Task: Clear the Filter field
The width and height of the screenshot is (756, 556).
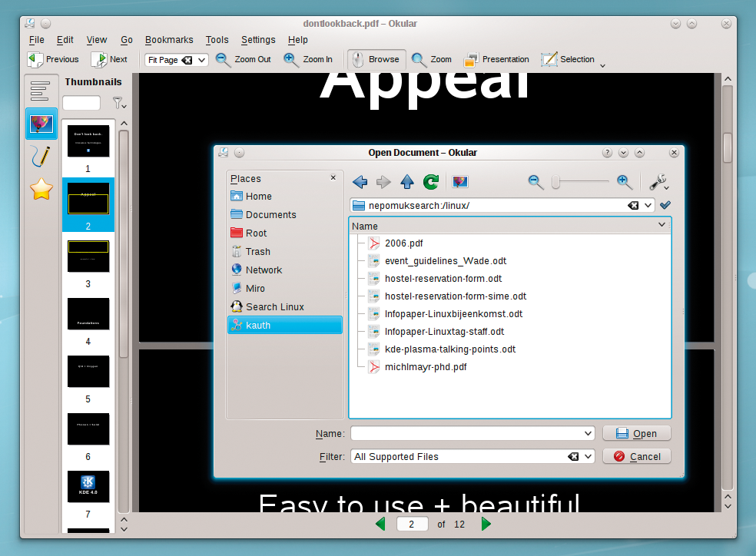Action: click(573, 457)
